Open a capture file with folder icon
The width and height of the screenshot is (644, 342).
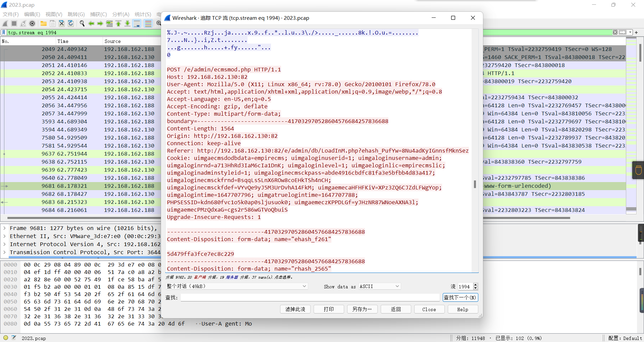tap(44, 23)
